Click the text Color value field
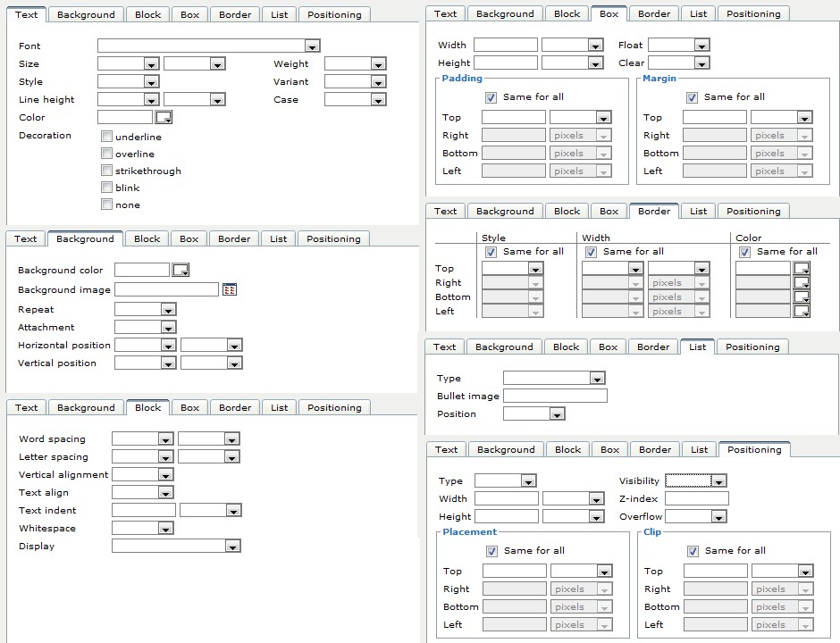 pyautogui.click(x=125, y=117)
